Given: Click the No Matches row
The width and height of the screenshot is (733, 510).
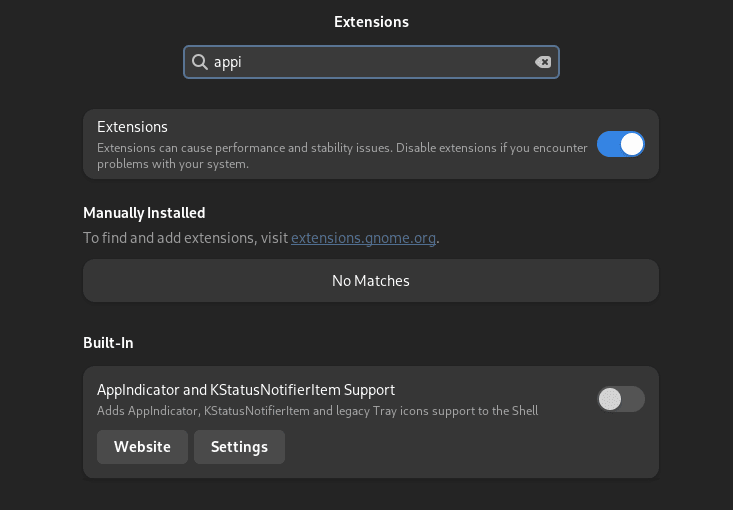Looking at the screenshot, I should click(x=370, y=281).
